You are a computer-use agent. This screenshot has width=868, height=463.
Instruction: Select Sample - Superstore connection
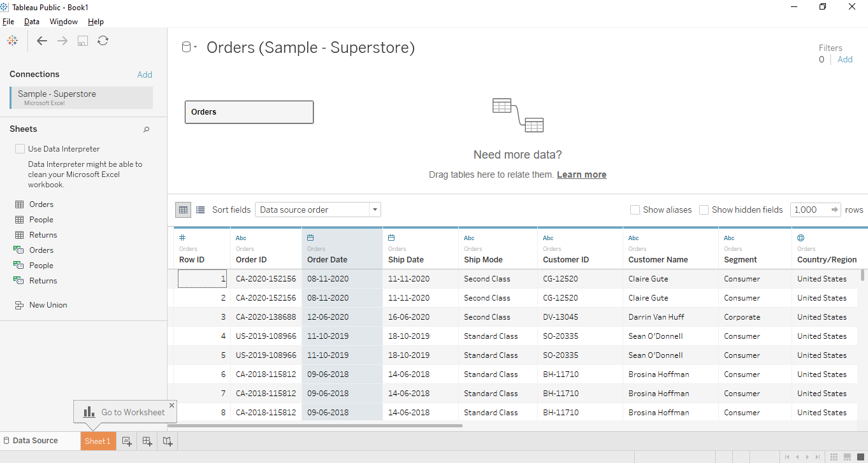82,97
